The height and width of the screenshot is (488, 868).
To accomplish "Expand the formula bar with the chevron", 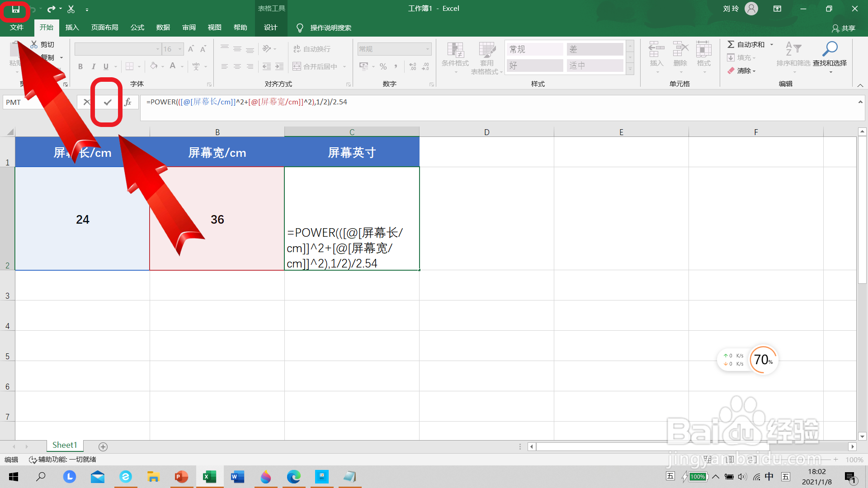I will [860, 102].
